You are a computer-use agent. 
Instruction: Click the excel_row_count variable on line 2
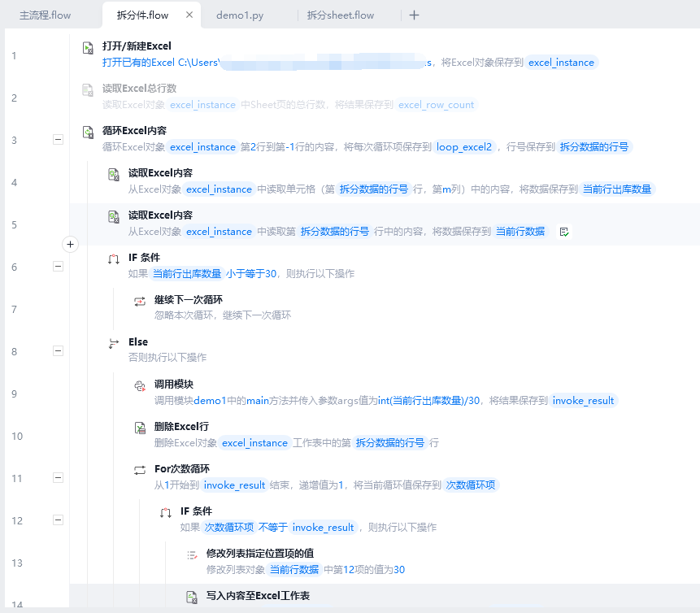point(436,105)
